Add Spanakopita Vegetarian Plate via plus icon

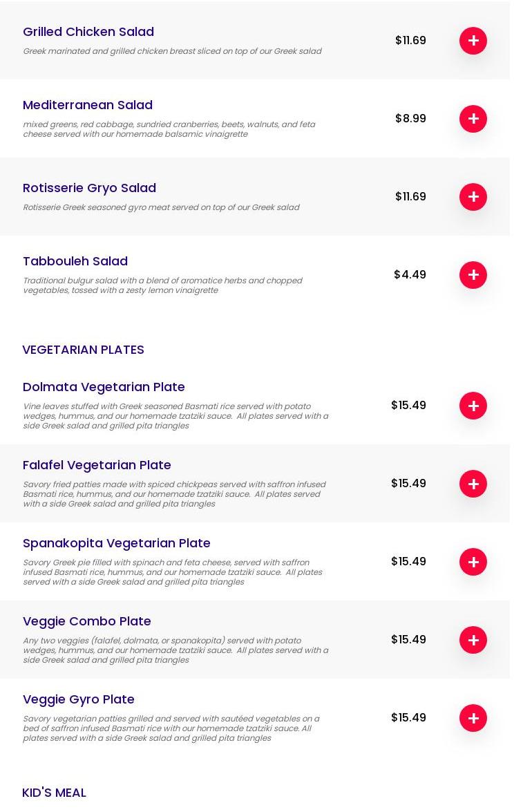point(473,562)
